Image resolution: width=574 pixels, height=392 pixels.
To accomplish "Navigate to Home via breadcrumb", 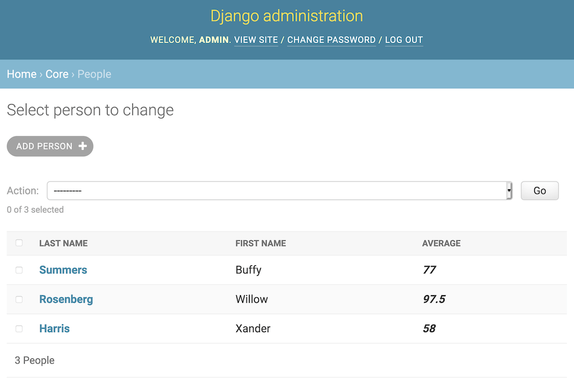I will [21, 74].
